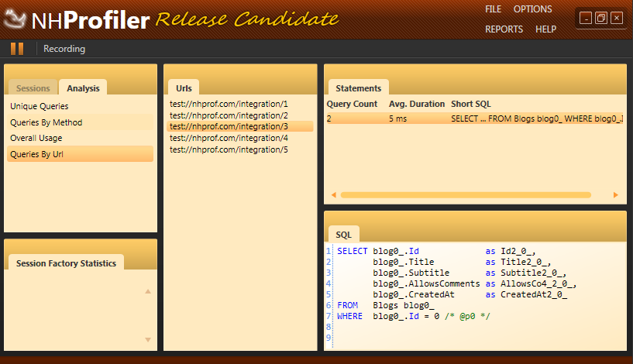Click the down arrow in Session Factory Statistics
Screen dimensions: 633x364
(x=148, y=340)
